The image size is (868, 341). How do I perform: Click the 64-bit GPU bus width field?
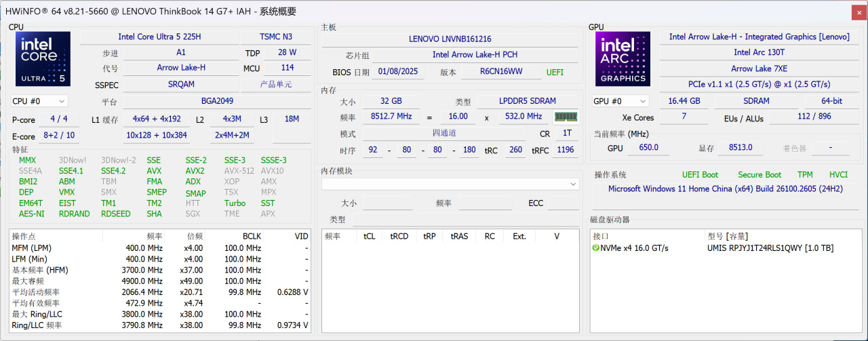click(832, 101)
